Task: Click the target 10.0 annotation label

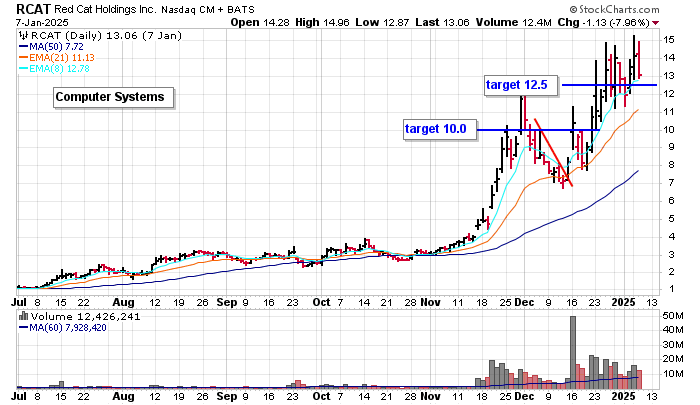Action: pyautogui.click(x=440, y=129)
